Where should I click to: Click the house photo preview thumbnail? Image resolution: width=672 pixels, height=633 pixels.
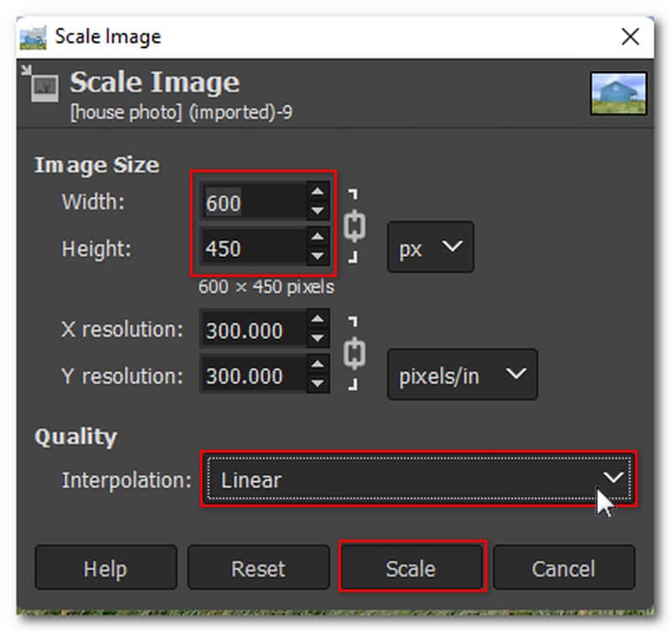618,93
